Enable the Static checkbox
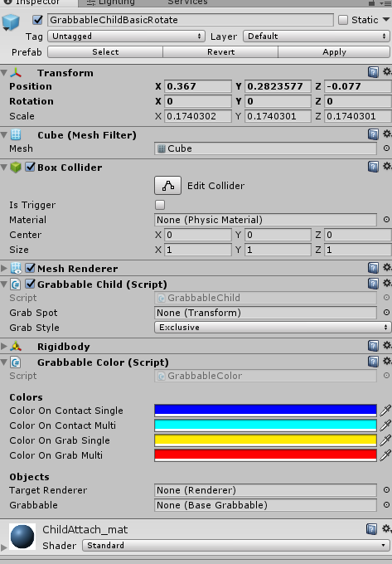Viewport: 392px width, 564px height. [343, 20]
